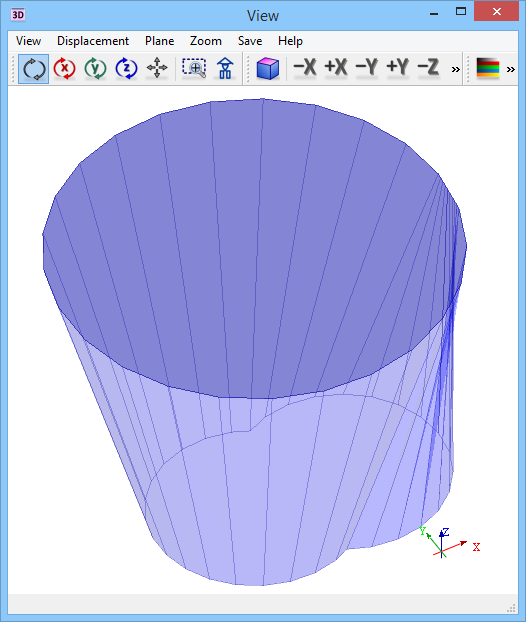Open the Plane menu
Screen dimensions: 526x622
[x=159, y=41]
